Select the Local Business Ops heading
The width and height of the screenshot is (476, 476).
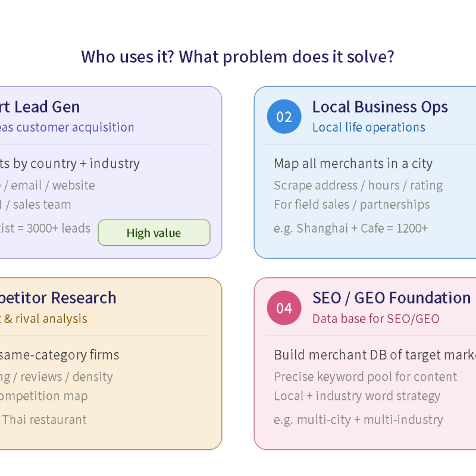pyautogui.click(x=380, y=107)
